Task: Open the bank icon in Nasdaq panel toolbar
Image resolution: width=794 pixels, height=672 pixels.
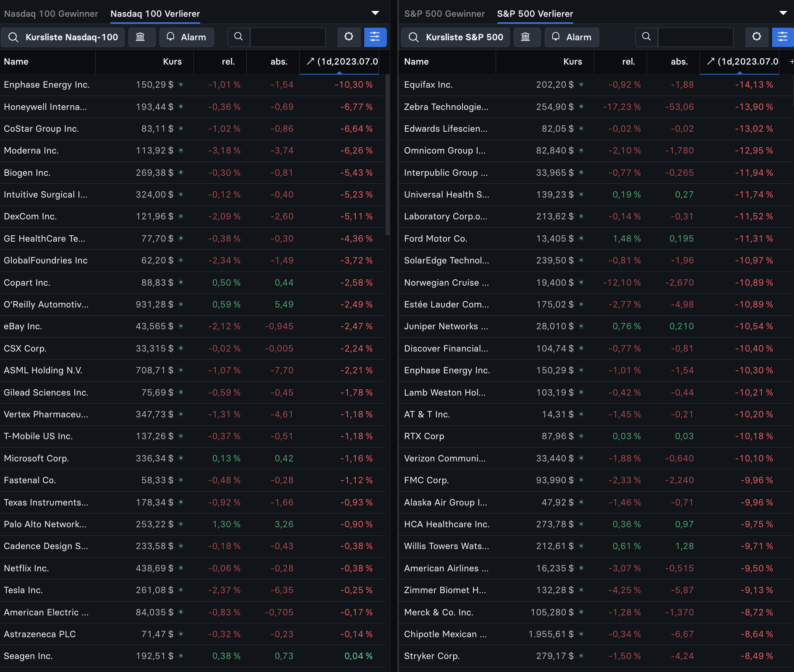Action: (x=141, y=37)
